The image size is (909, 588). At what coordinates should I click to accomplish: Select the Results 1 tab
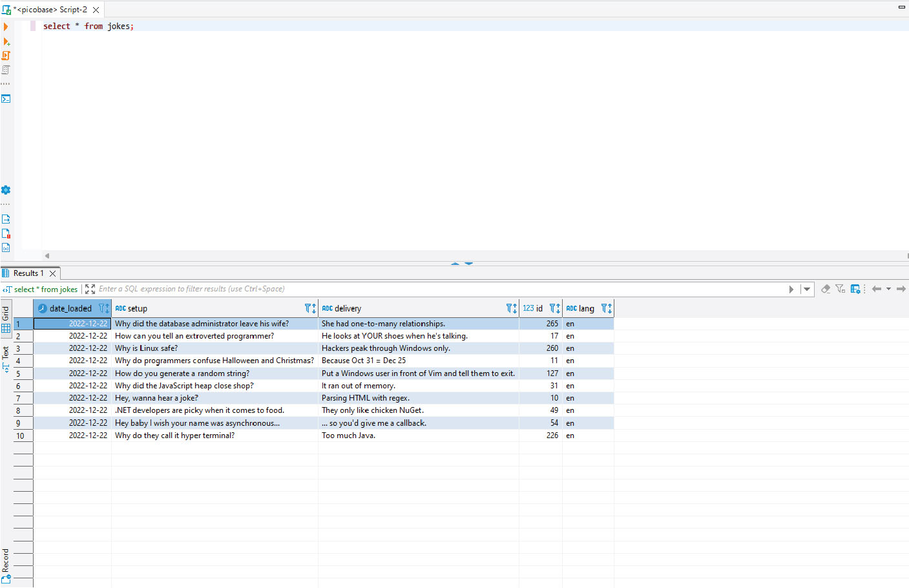(28, 273)
